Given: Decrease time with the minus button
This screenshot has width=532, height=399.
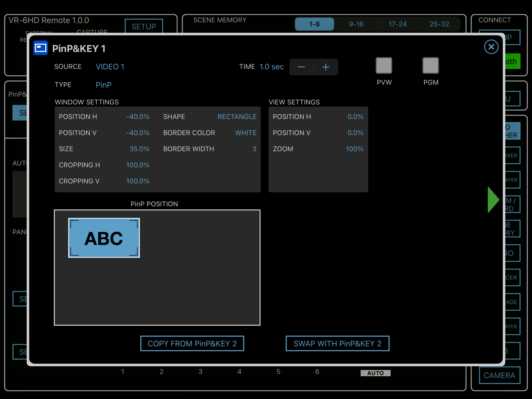Looking at the screenshot, I should 301,67.
